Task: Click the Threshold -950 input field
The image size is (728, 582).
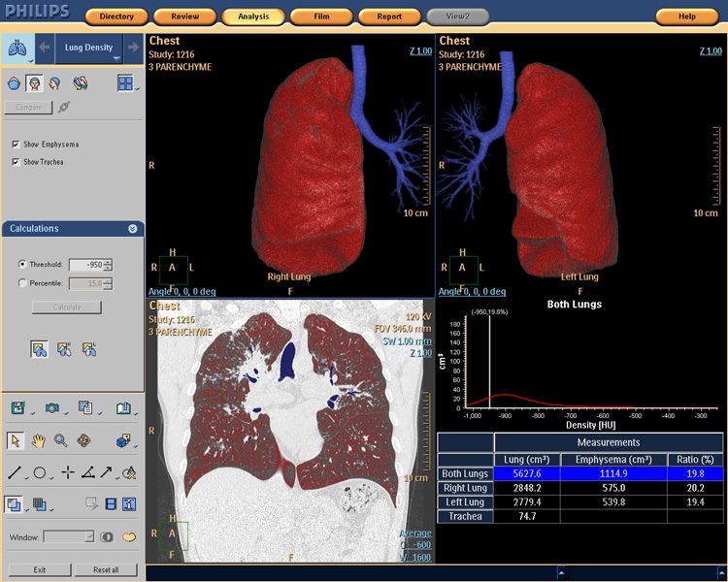Action: click(86, 265)
